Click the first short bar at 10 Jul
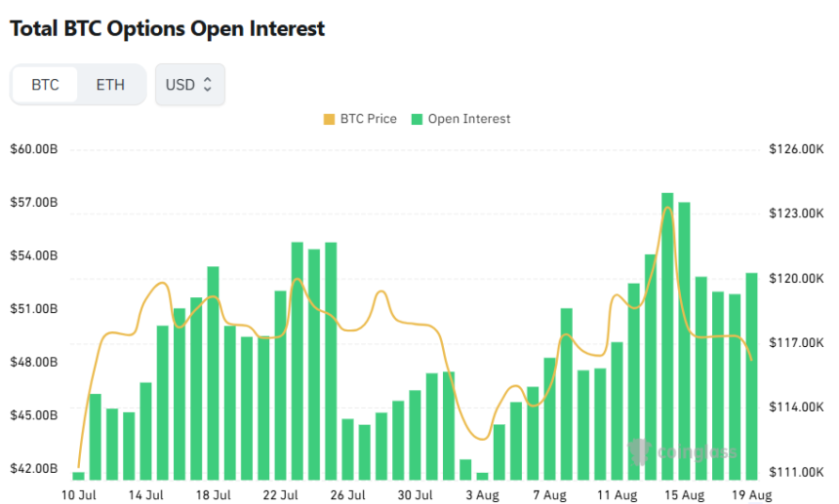The image size is (839, 504). pos(79,476)
